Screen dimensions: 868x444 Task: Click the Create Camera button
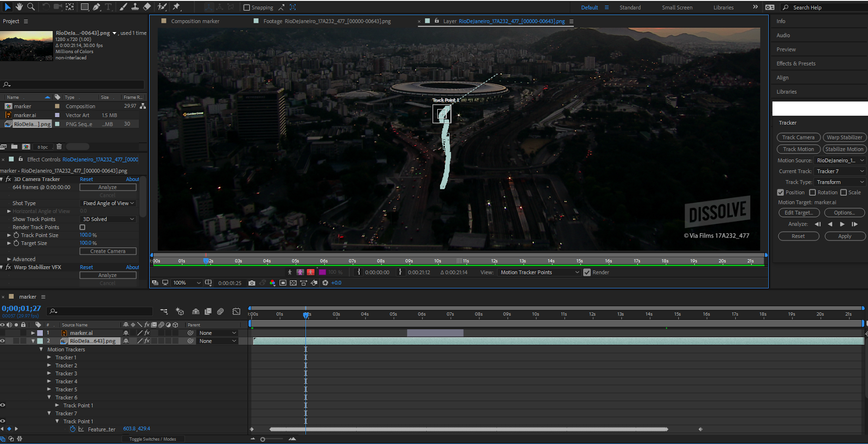click(x=108, y=252)
